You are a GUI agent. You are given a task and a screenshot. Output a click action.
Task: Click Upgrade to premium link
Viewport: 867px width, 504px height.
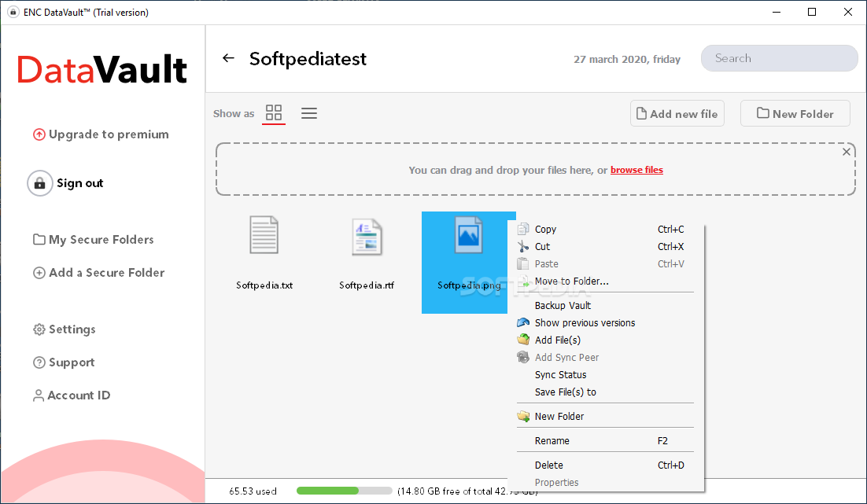coord(109,134)
